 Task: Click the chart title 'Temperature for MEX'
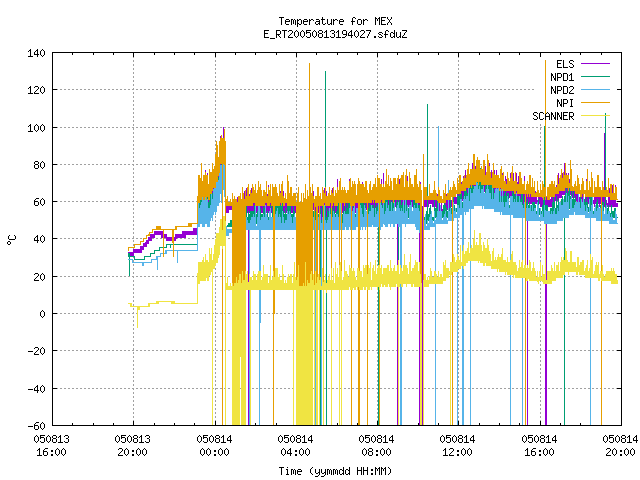(335, 21)
